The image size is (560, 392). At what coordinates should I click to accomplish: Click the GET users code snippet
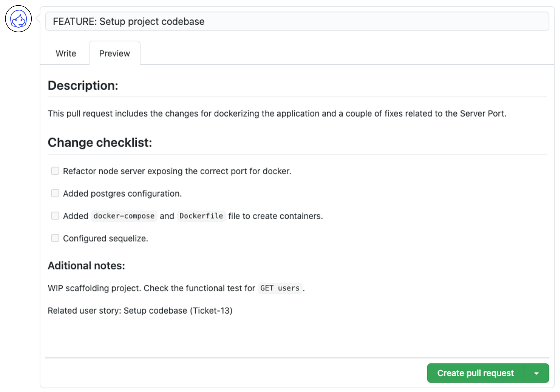coord(280,288)
